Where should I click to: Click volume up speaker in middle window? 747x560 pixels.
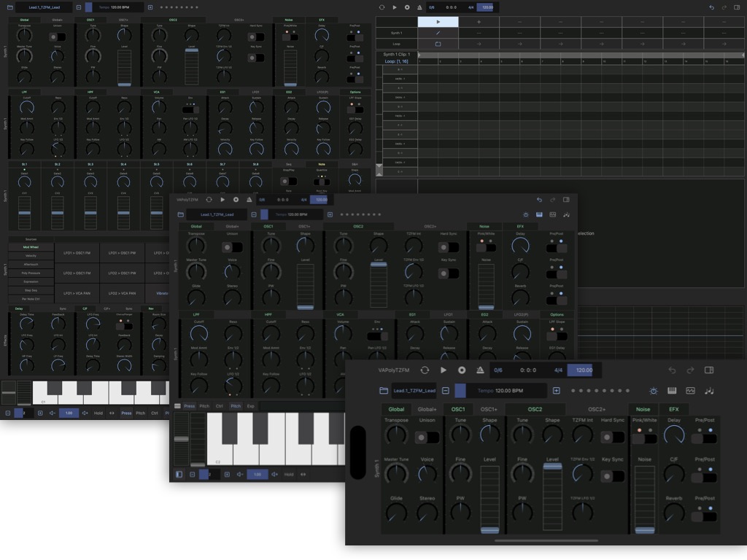pos(275,474)
